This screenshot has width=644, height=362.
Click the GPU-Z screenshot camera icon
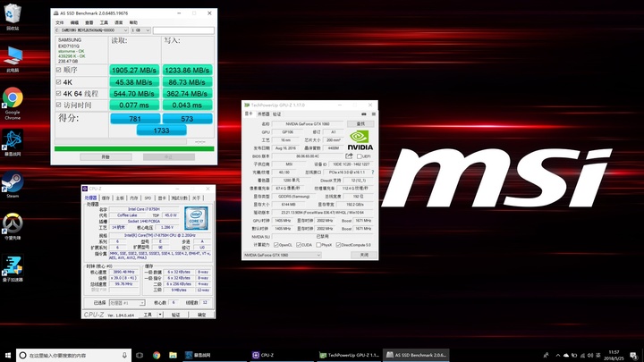(x=364, y=114)
